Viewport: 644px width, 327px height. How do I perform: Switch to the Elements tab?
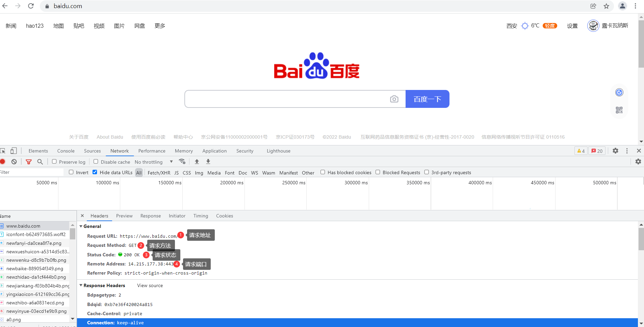[x=38, y=151]
